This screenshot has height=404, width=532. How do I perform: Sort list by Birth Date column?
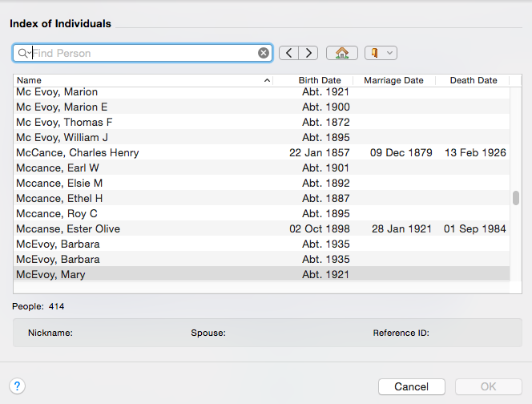pos(320,80)
